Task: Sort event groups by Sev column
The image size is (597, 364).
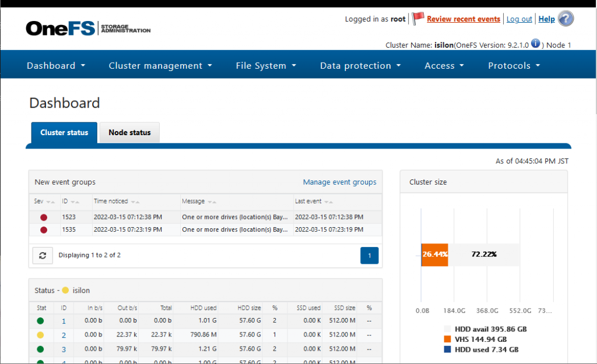Action: tap(44, 201)
